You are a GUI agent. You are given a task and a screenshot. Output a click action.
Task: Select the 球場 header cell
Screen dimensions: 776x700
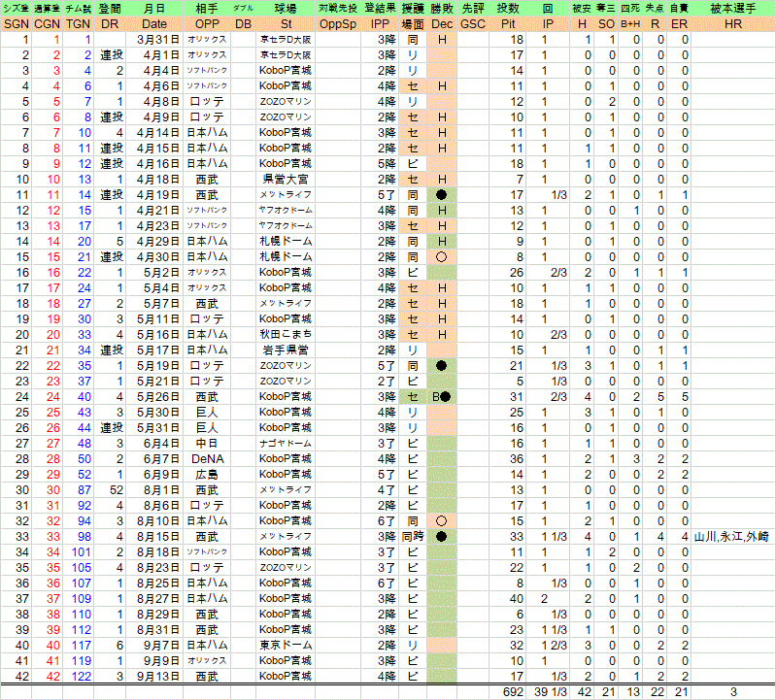pos(286,9)
